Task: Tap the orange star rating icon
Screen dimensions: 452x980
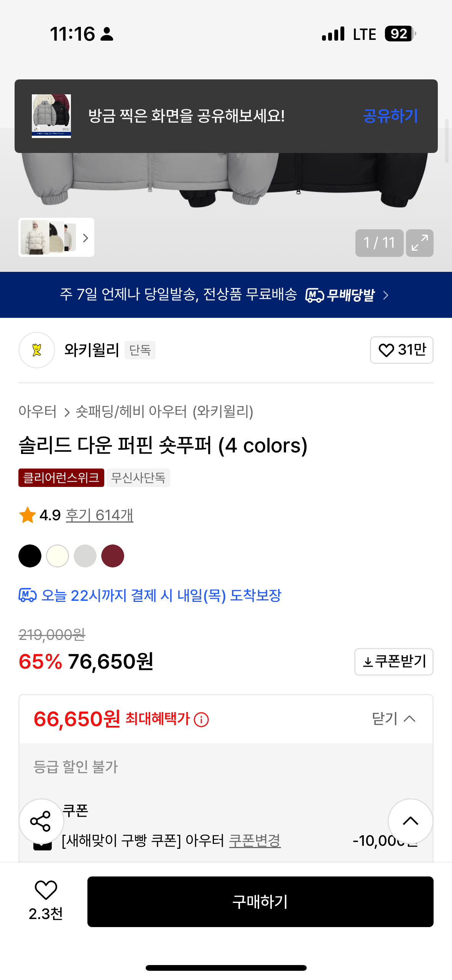Action: click(28, 515)
